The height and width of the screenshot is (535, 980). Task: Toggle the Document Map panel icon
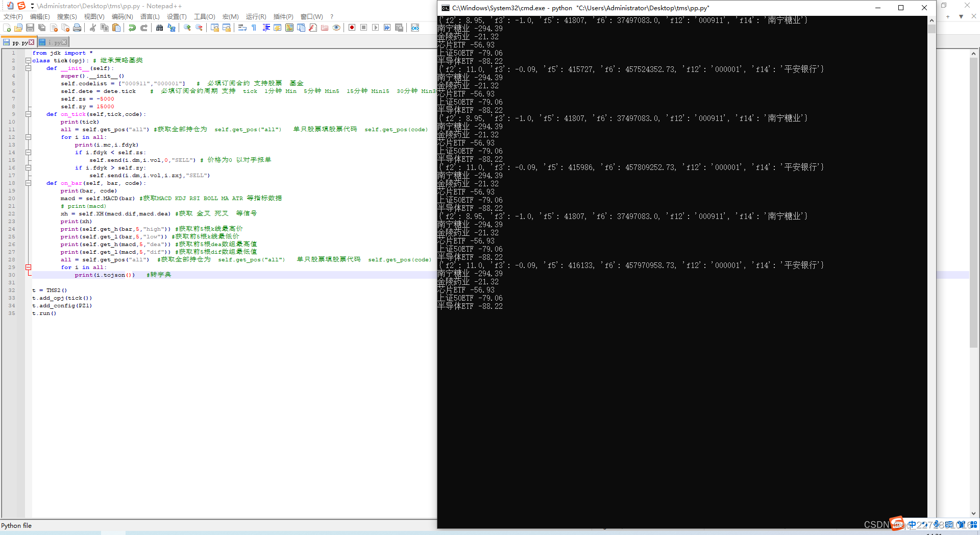[289, 28]
